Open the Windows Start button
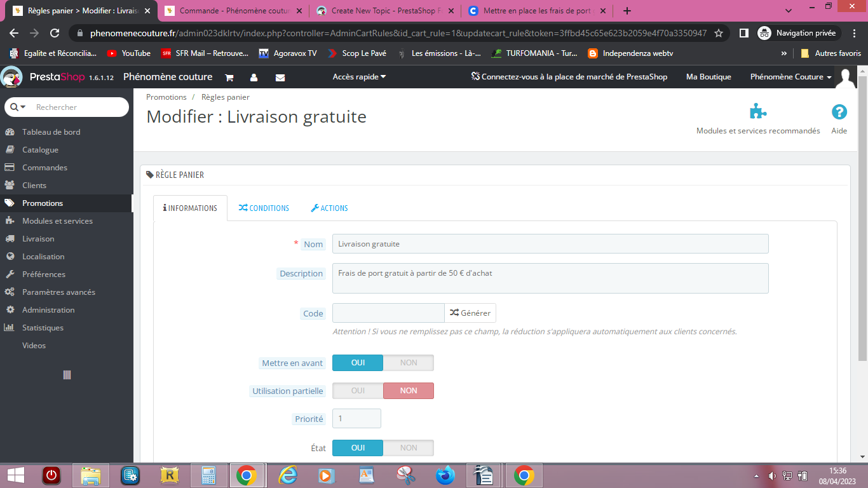 pos(16,475)
